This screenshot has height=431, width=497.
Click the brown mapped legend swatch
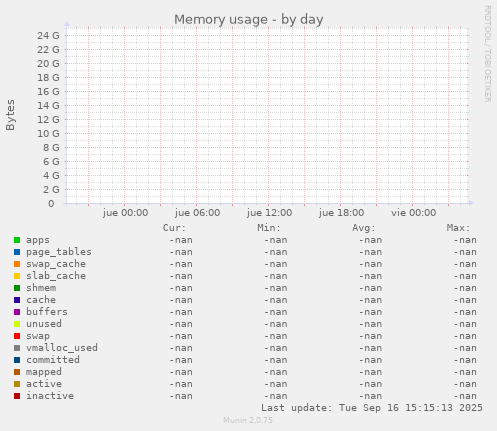coord(17,372)
